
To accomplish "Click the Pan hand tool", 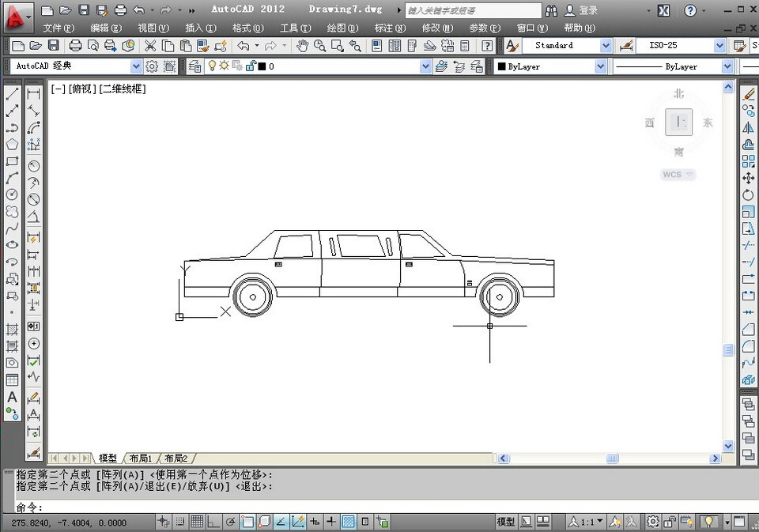I will click(x=302, y=46).
